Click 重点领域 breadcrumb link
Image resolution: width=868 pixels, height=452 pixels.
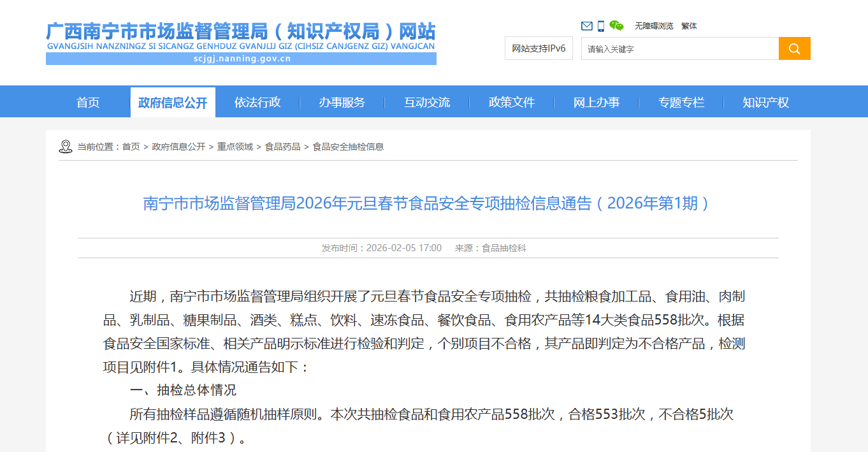click(235, 147)
